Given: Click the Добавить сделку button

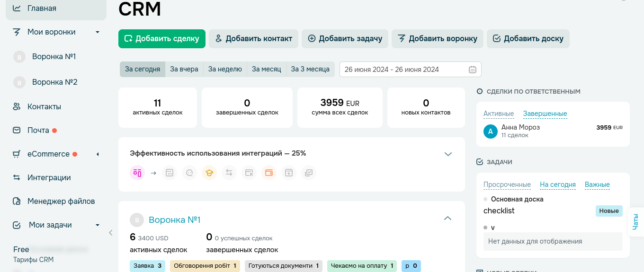Looking at the screenshot, I should click(x=162, y=39).
